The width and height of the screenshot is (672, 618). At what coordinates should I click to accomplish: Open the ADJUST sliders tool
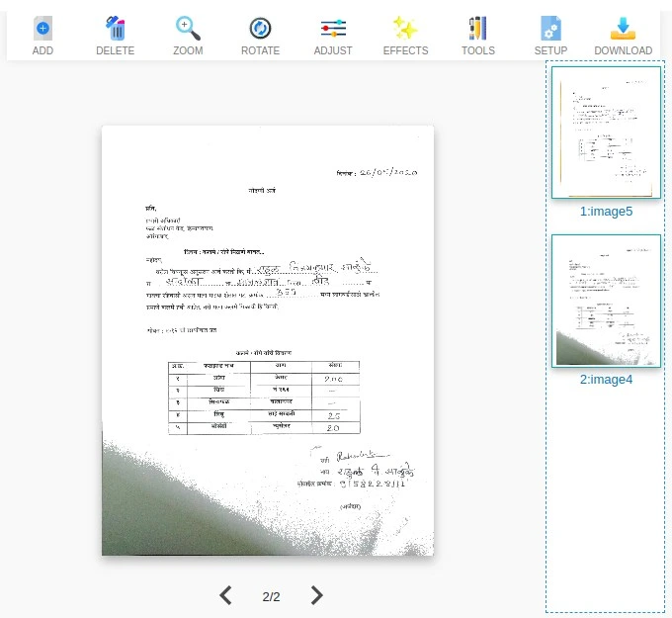pos(333,29)
